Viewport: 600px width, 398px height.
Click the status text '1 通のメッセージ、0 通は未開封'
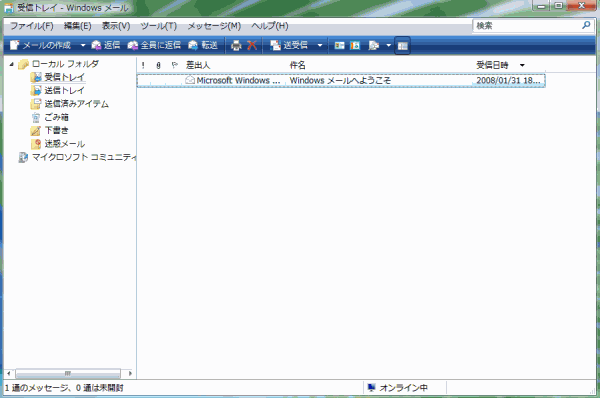[x=64, y=388]
